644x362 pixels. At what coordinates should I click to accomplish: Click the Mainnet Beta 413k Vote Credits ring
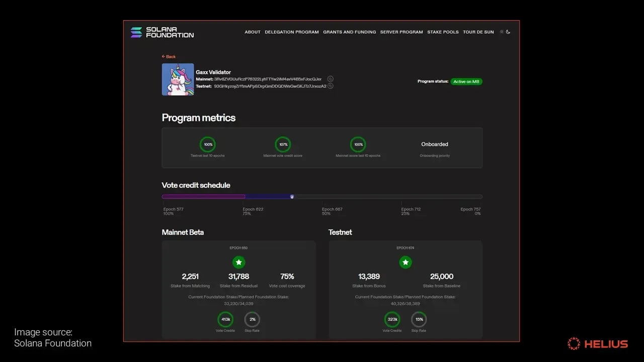225,319
